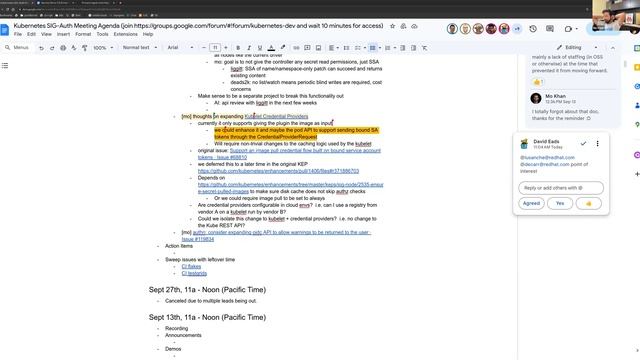
Task: Select the paint format tool
Action: pyautogui.click(x=84, y=48)
